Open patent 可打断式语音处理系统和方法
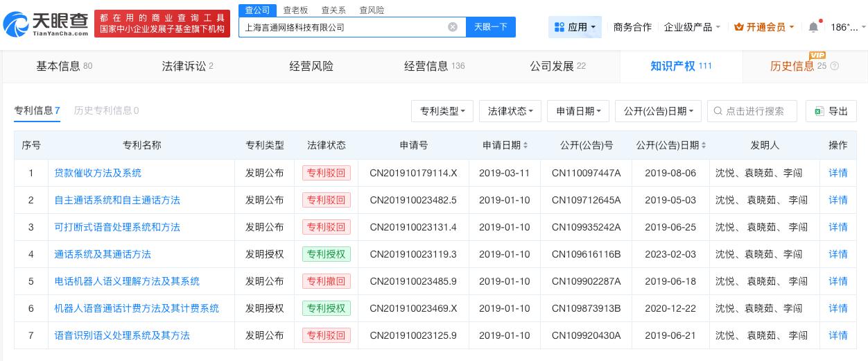 pyautogui.click(x=117, y=227)
